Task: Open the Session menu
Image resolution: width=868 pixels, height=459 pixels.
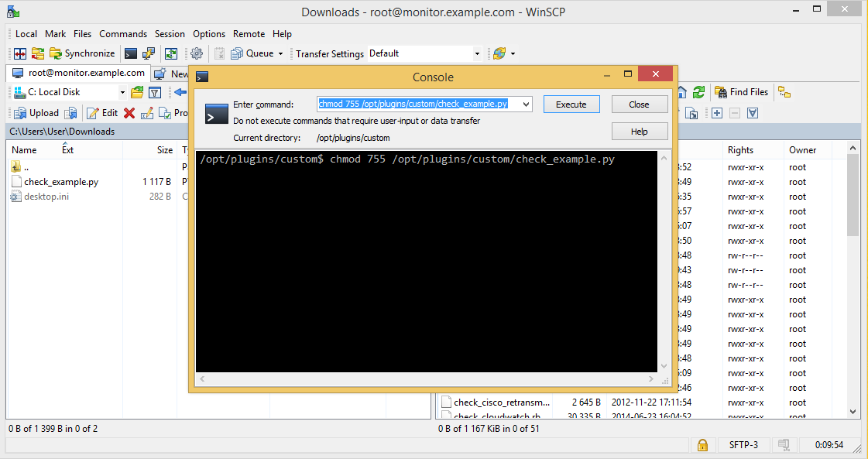Action: coord(170,34)
